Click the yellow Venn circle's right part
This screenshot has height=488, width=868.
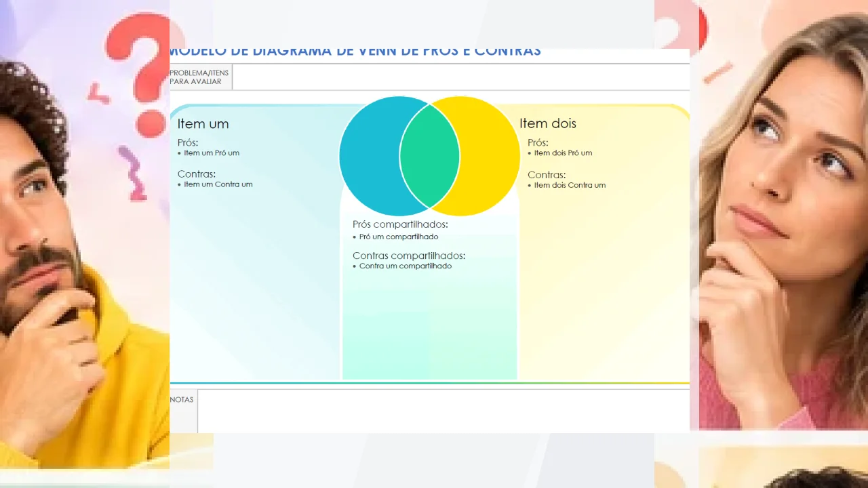coord(490,156)
